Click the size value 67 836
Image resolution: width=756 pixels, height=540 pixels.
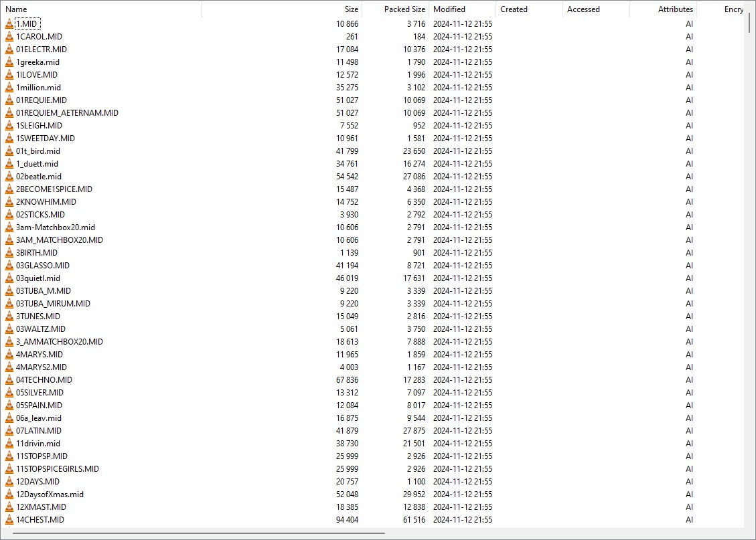click(347, 380)
